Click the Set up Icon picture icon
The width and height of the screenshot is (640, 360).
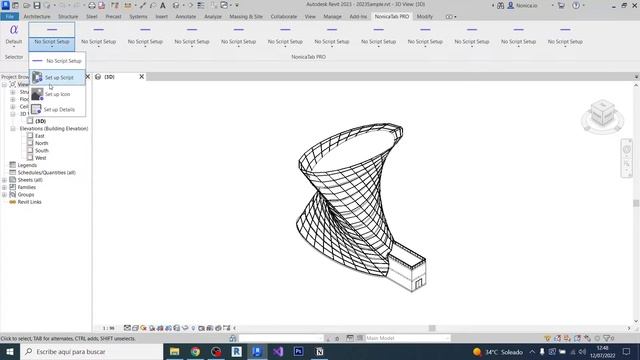pyautogui.click(x=37, y=94)
